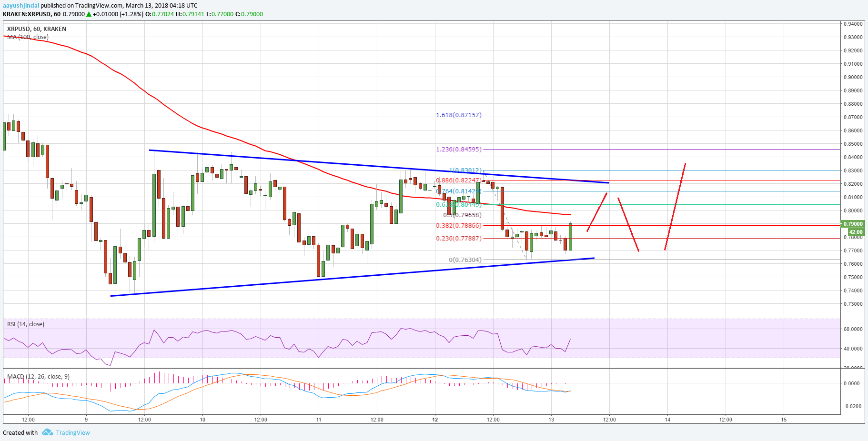This screenshot has height=441, width=868.
Task: Click the green 0.79000 current price tag
Action: point(853,224)
